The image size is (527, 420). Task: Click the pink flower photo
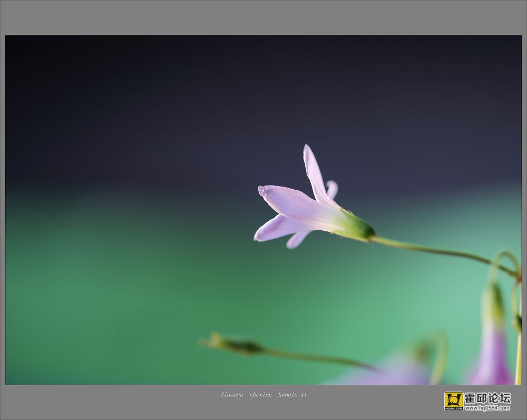[x=263, y=210]
